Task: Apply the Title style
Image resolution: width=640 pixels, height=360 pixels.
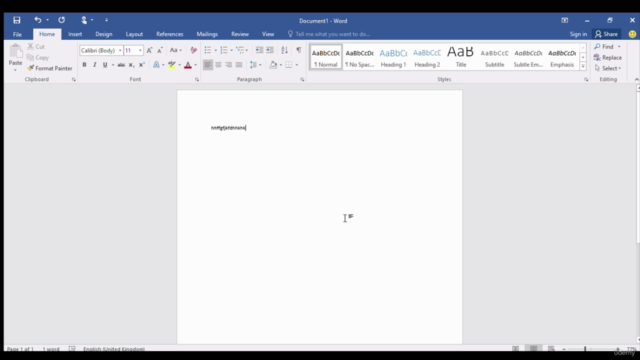Action: tap(461, 58)
